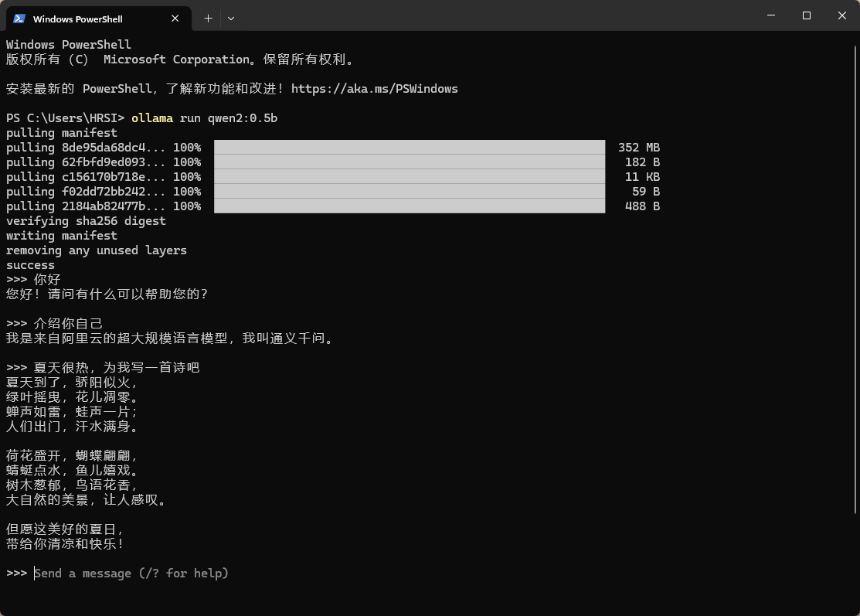Click 'removing any unused layers' line
The height and width of the screenshot is (616, 860).
coord(97,250)
